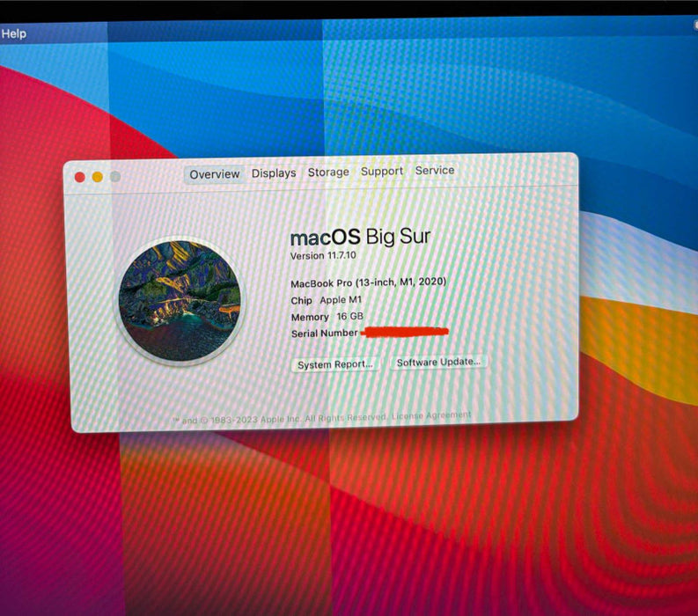
Task: Click the Serial Number label
Action: coord(325,334)
